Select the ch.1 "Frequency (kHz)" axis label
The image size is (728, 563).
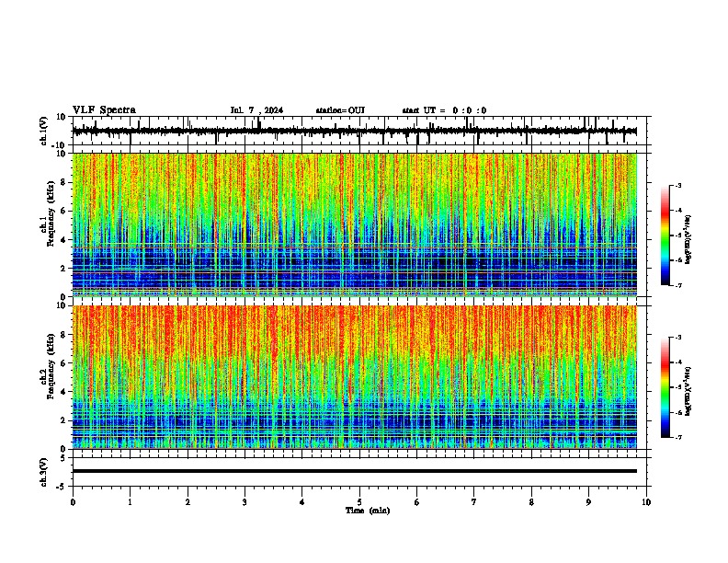tap(51, 213)
